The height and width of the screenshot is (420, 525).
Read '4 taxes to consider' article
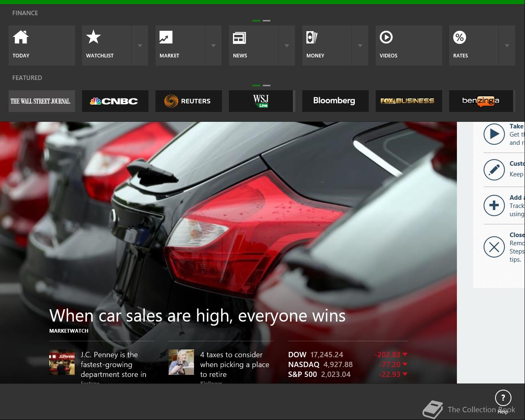[x=235, y=365]
